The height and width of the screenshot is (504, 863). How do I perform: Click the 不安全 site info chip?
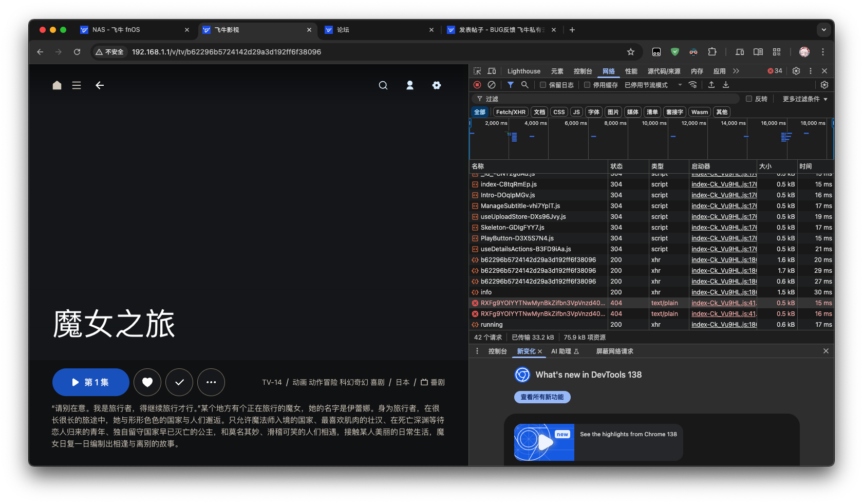(110, 52)
